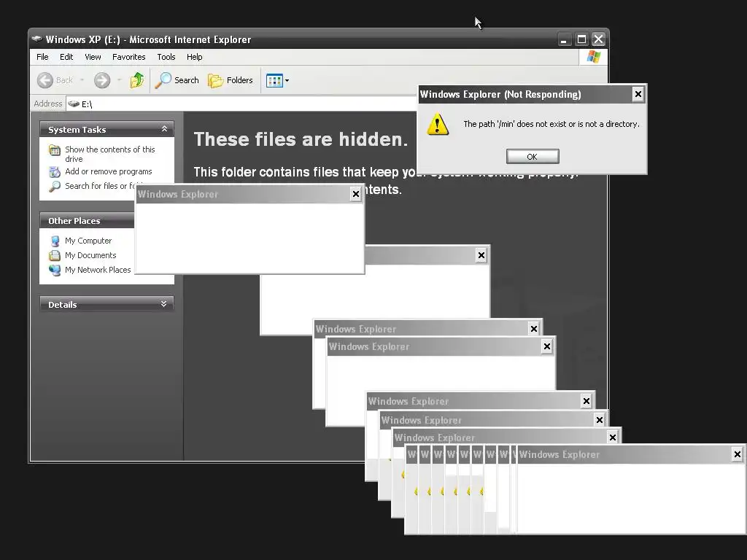This screenshot has width=747, height=560.
Task: Go up one folder level icon
Action: [x=137, y=80]
